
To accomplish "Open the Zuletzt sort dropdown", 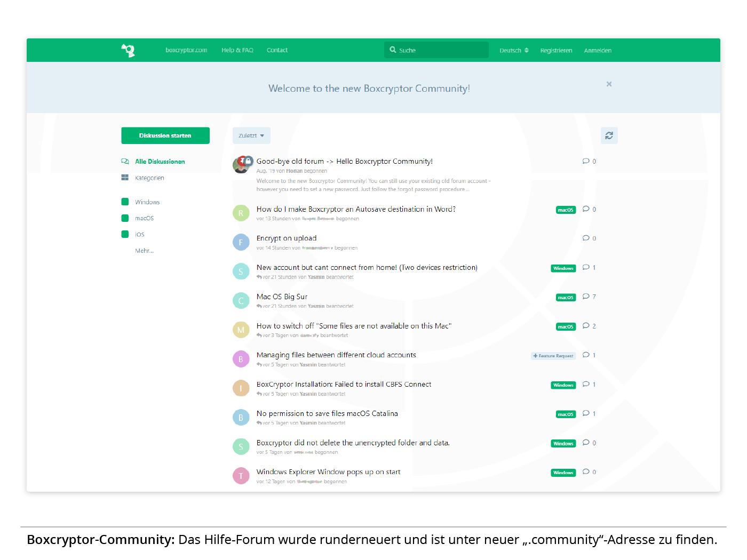I will 251,135.
